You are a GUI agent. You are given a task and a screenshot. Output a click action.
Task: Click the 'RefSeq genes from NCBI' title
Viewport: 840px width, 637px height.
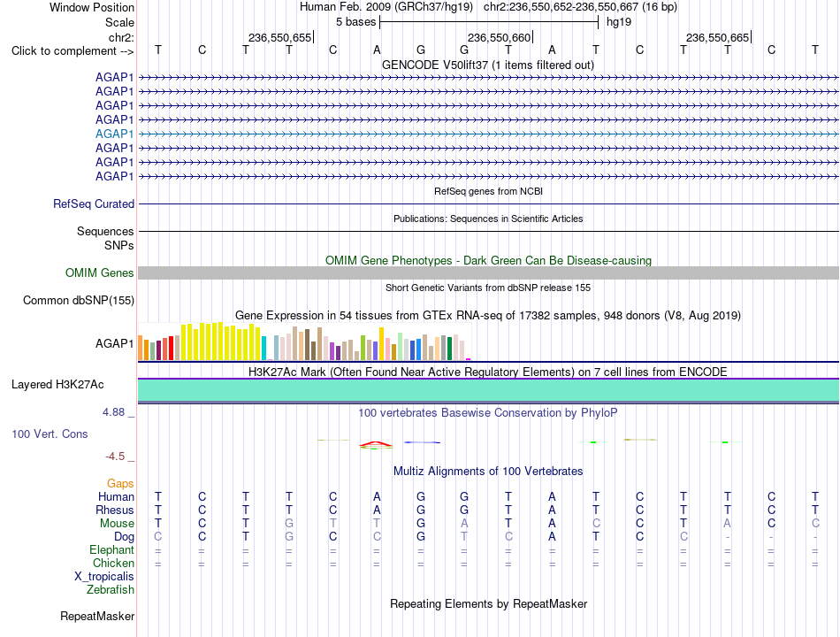point(488,191)
